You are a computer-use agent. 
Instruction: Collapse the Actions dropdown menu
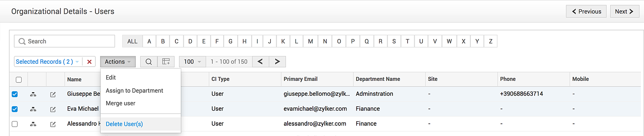pyautogui.click(x=118, y=62)
